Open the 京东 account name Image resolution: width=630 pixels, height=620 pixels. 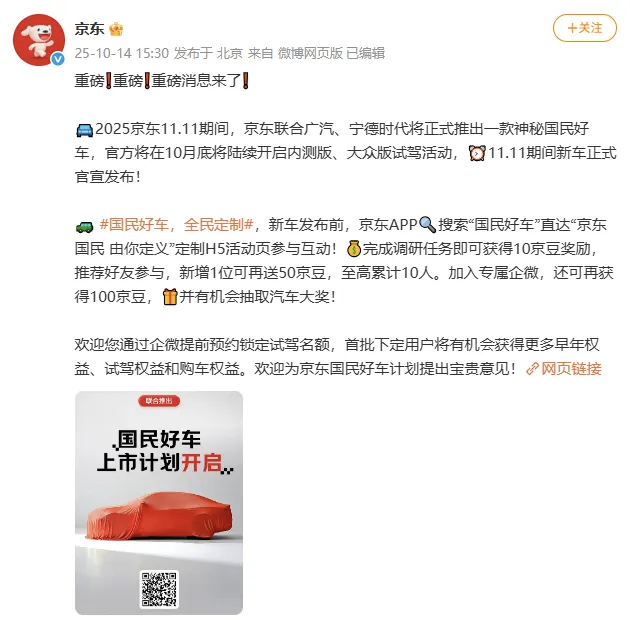[89, 29]
